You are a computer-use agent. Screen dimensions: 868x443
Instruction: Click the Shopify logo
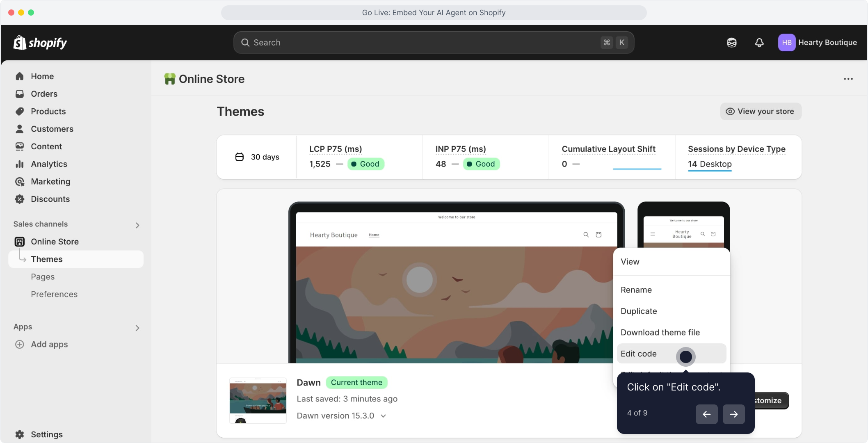40,43
